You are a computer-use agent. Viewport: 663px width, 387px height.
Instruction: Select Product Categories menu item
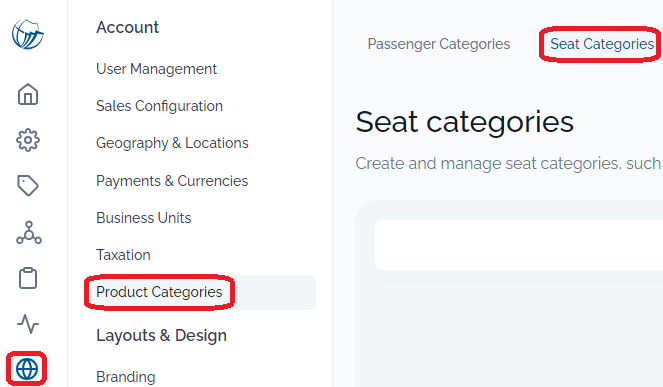pos(159,292)
